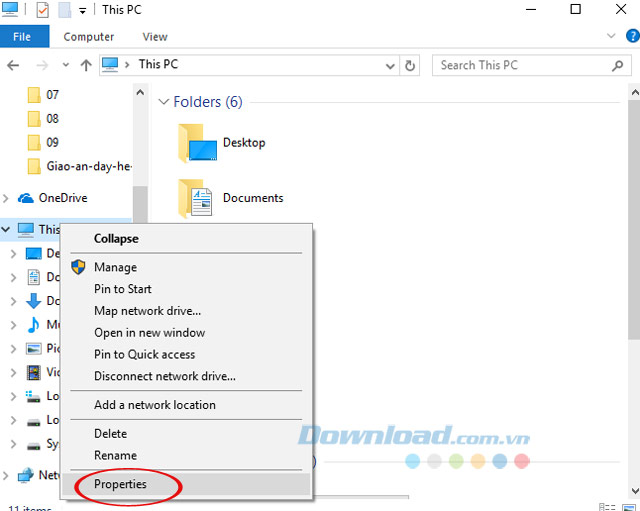The height and width of the screenshot is (511, 640).
Task: Click the This PC address bar field
Action: coord(249,65)
